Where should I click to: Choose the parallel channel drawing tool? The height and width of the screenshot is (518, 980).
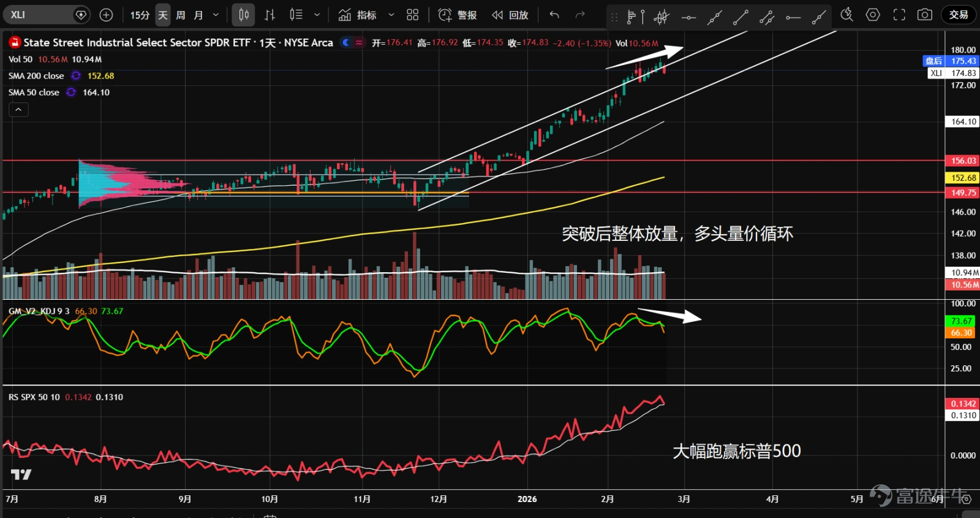click(x=767, y=17)
